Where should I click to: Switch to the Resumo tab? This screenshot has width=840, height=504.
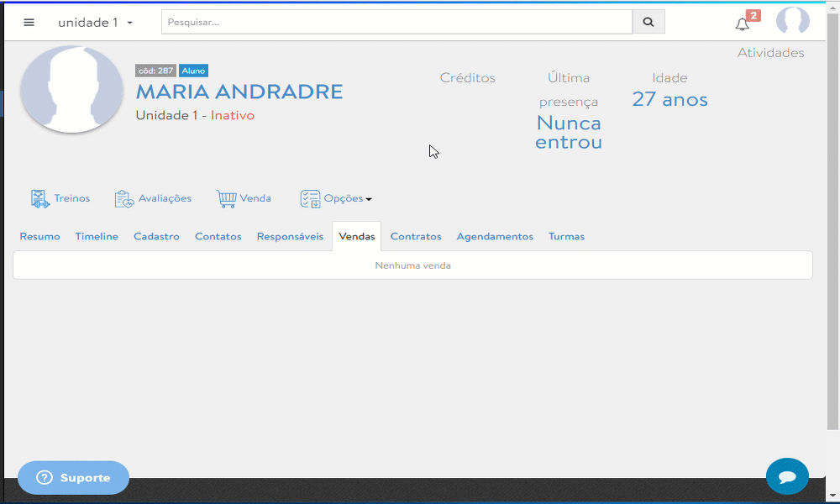(40, 237)
